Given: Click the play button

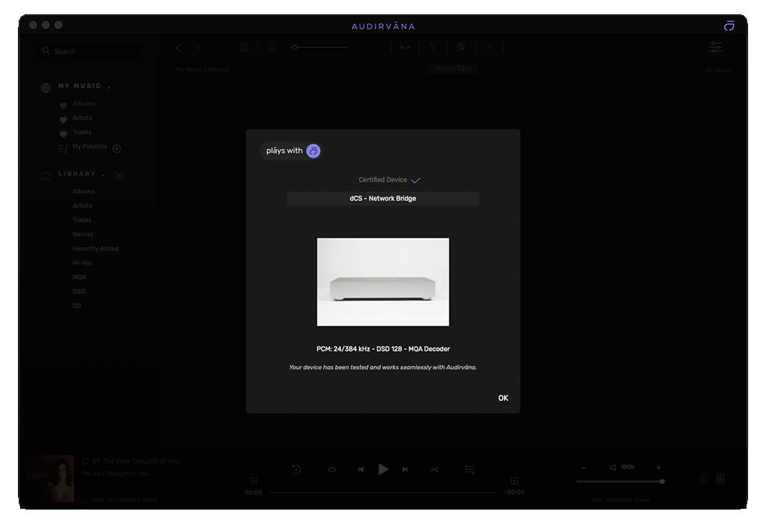Looking at the screenshot, I should (x=383, y=469).
